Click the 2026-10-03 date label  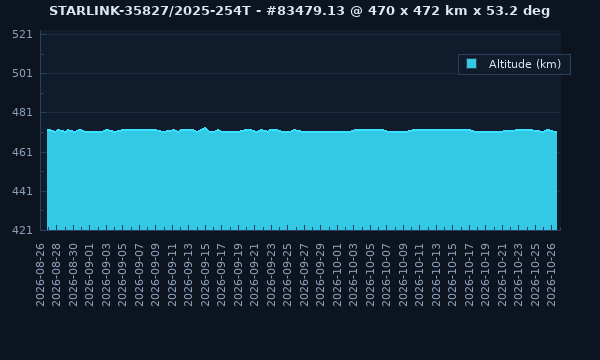point(354,274)
